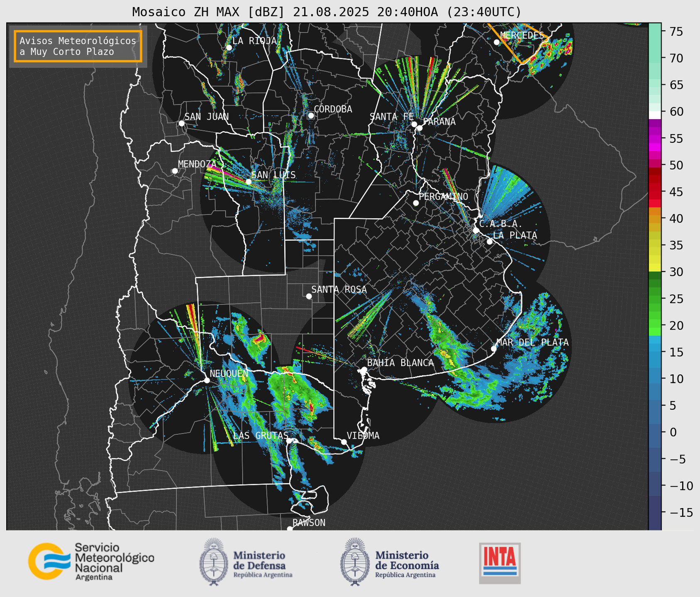The height and width of the screenshot is (597, 700).
Task: Click the MERCEDES city marker dot
Action: pos(497,42)
